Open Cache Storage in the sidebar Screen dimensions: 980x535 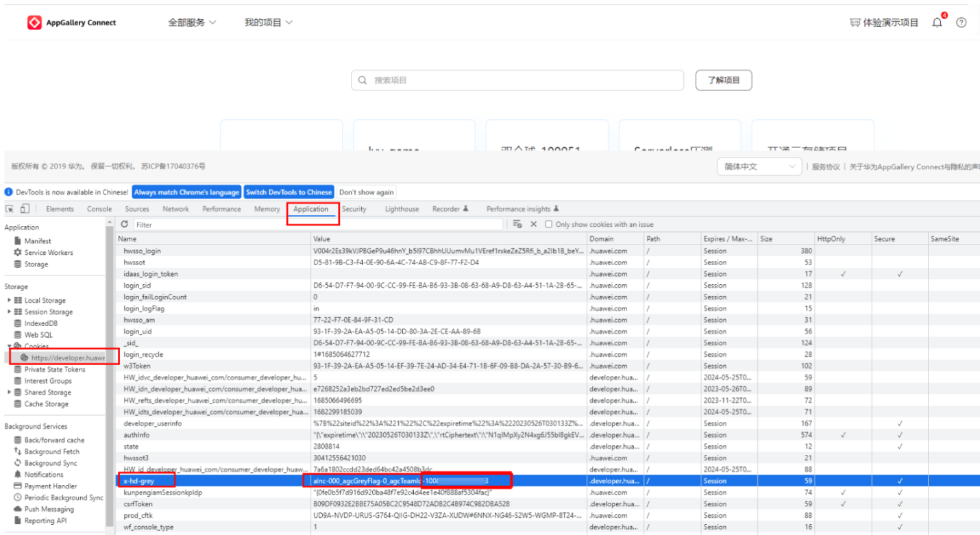tap(41, 404)
